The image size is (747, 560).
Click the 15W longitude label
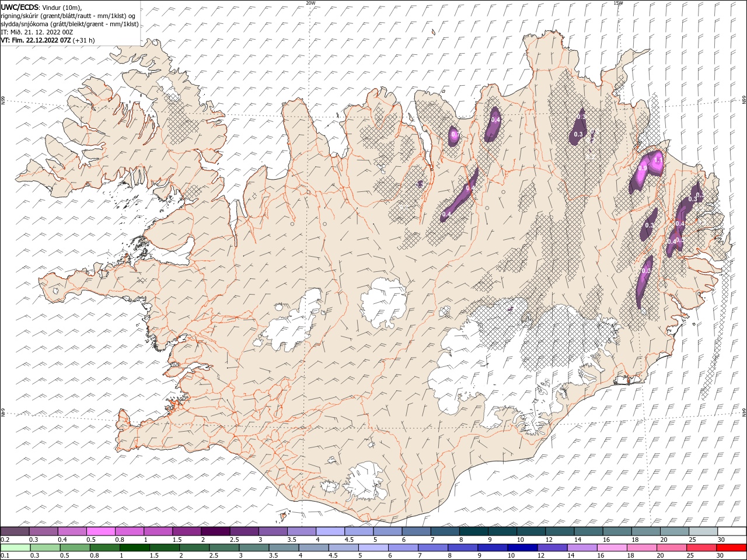click(x=618, y=3)
